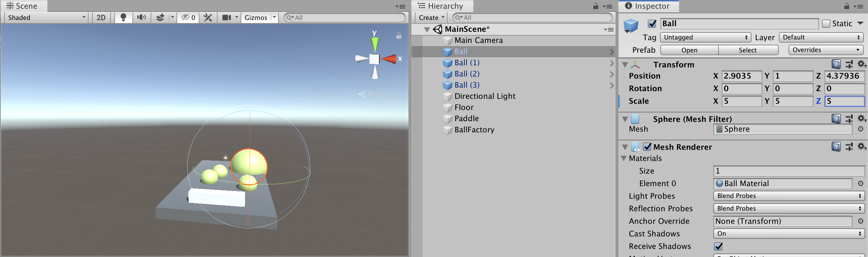Screen dimensions: 868x257
Task: Toggle the Ball object active checkbox
Action: tap(652, 24)
